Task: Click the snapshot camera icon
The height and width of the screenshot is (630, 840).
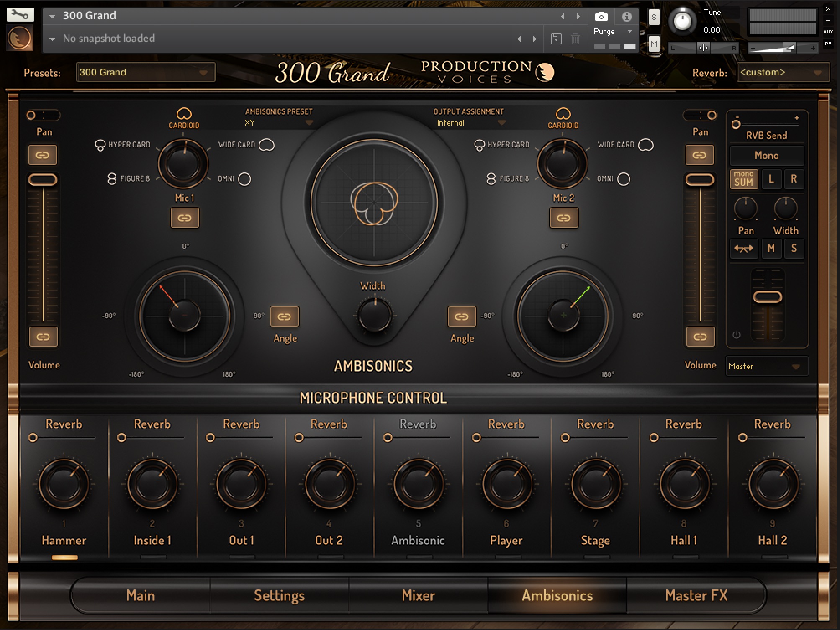Action: click(601, 16)
